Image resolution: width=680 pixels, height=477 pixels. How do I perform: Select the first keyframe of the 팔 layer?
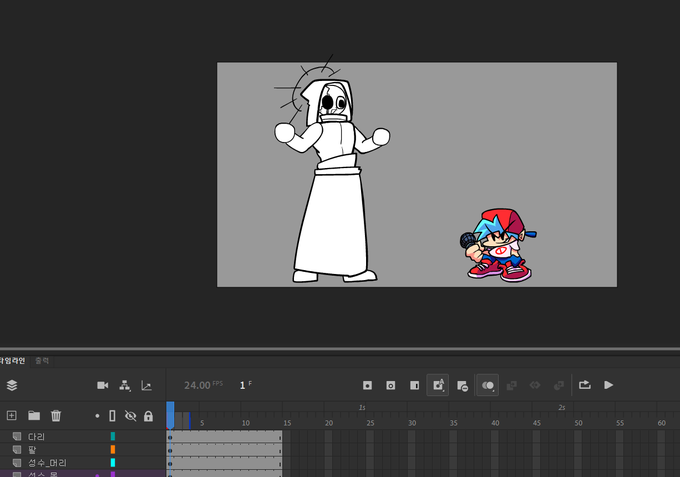click(170, 450)
